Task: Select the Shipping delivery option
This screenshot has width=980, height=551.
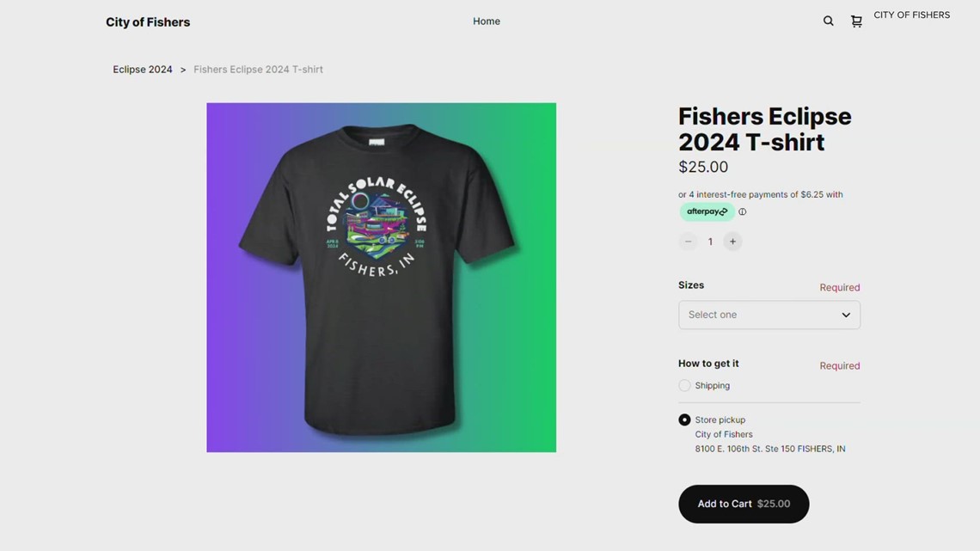Action: pos(684,385)
